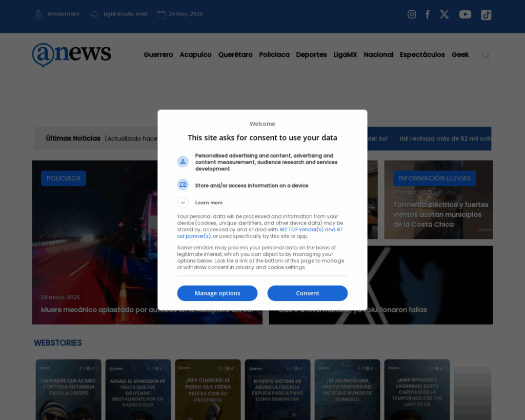Open the Rey Charles webstory thumbnail
The height and width of the screenshot is (420, 525).
click(x=208, y=390)
